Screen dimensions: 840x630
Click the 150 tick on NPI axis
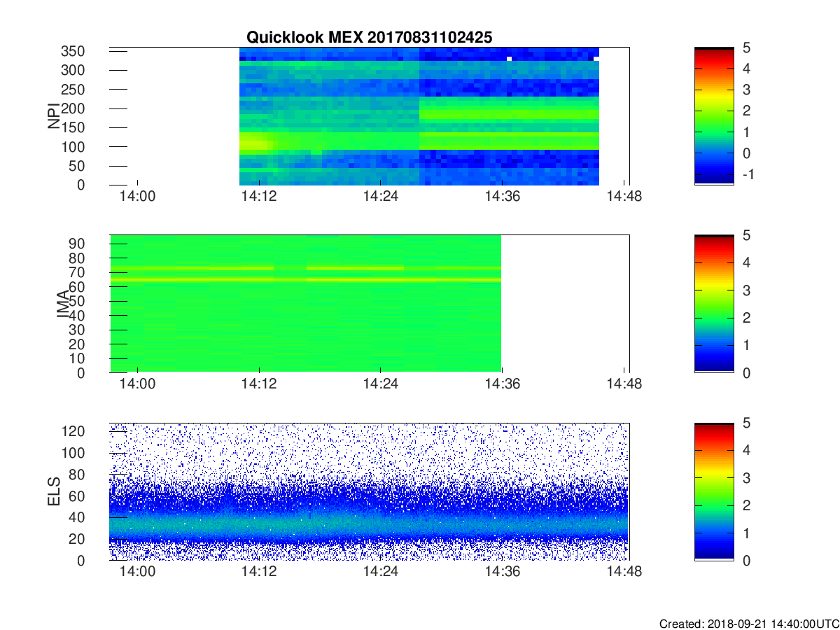[x=73, y=127]
